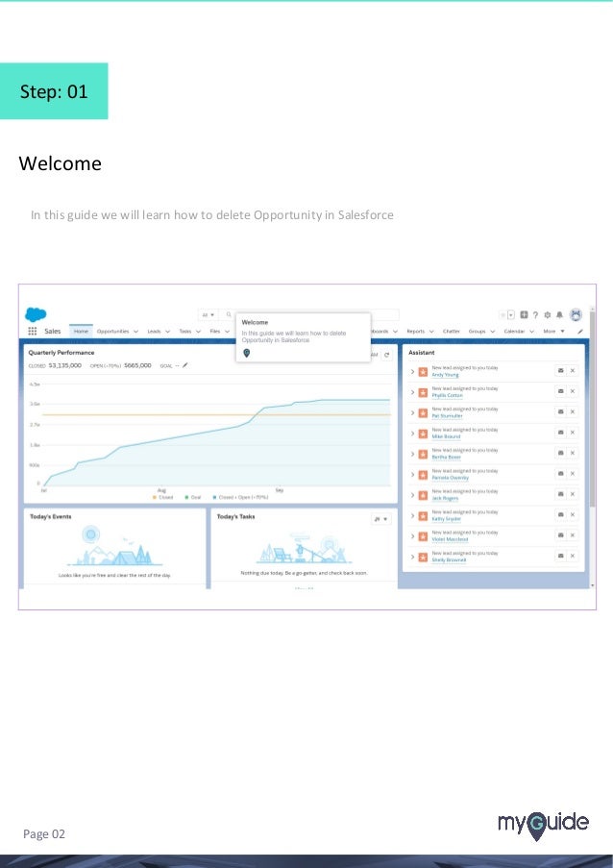Image resolution: width=613 pixels, height=868 pixels.
Task: Dismiss the Shelly Brownell assistant item
Action: 573,556
